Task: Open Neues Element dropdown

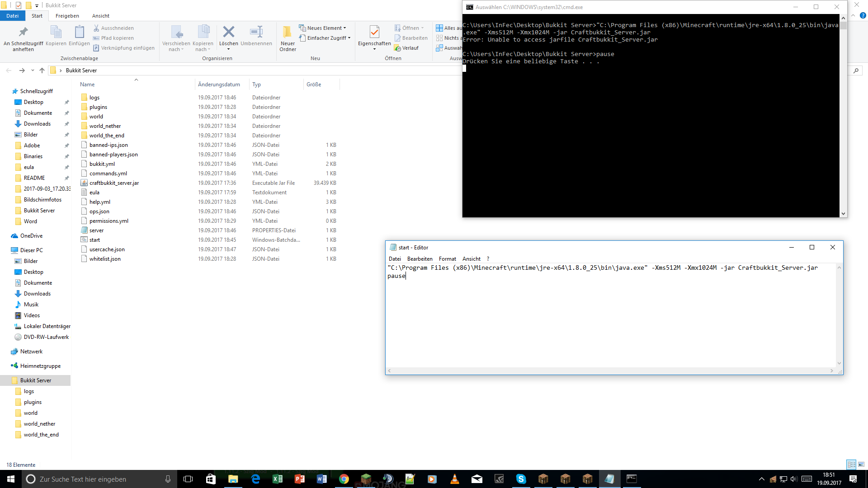Action: (x=323, y=28)
